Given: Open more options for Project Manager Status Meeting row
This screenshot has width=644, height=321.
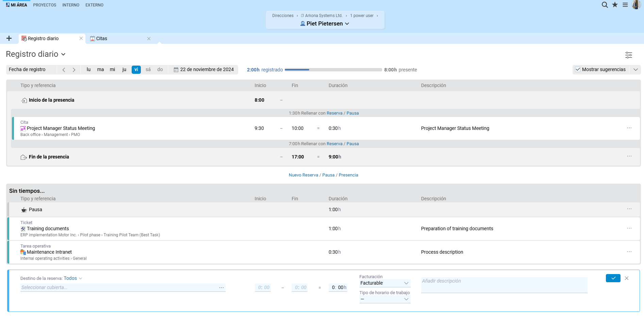Looking at the screenshot, I should [629, 128].
